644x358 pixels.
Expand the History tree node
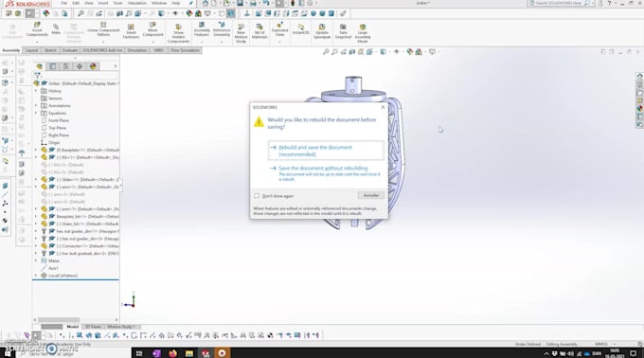click(x=36, y=91)
